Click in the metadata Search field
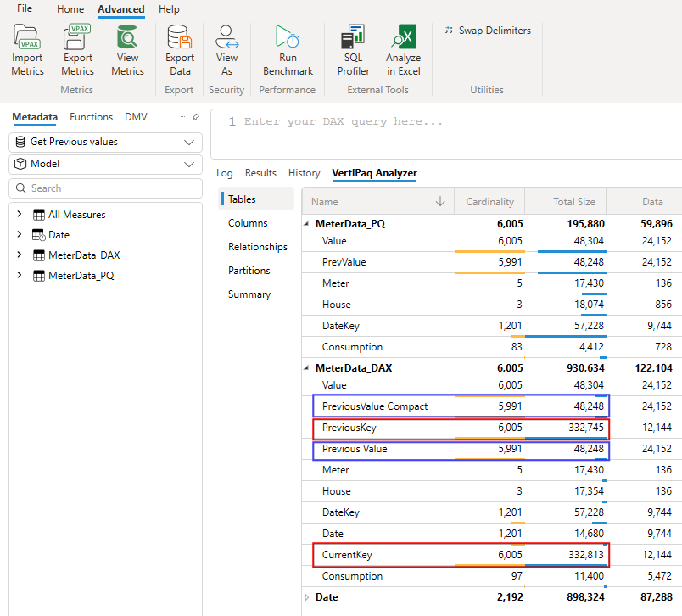This screenshot has width=682, height=616. tap(106, 188)
